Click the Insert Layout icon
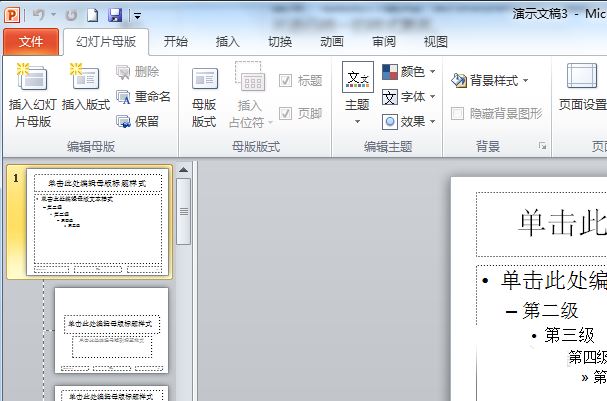607x401 pixels. 85,77
